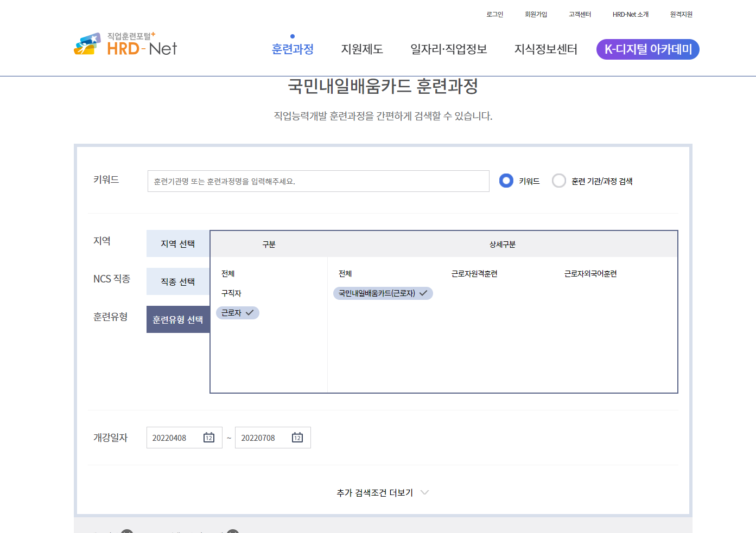Click the end date field 20220708
756x533 pixels.
click(x=273, y=438)
